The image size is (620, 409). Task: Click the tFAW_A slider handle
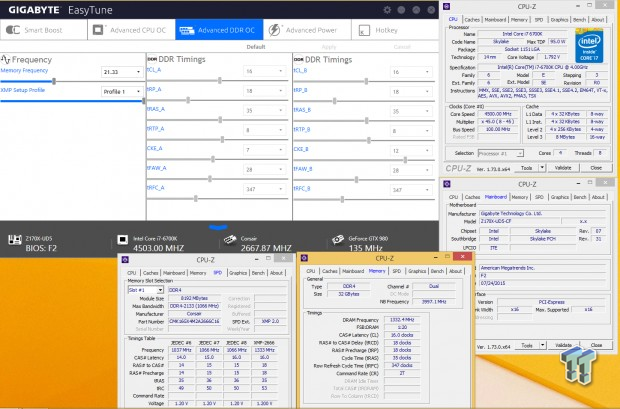[210, 179]
